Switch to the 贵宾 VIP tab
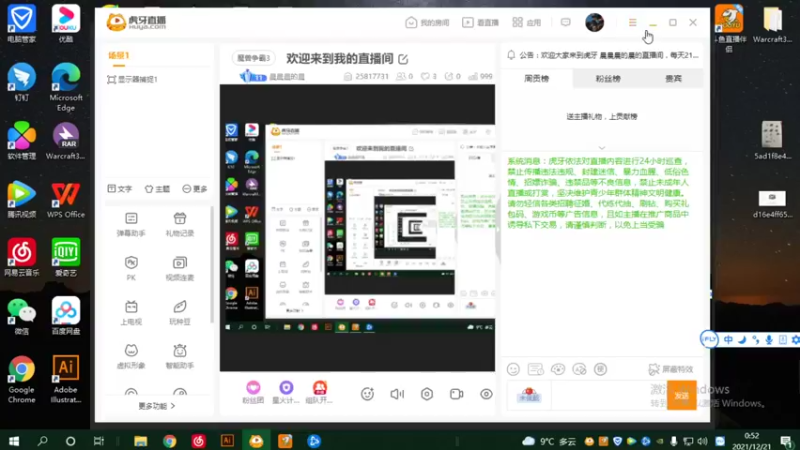Viewport: 800px width, 450px height. (673, 79)
